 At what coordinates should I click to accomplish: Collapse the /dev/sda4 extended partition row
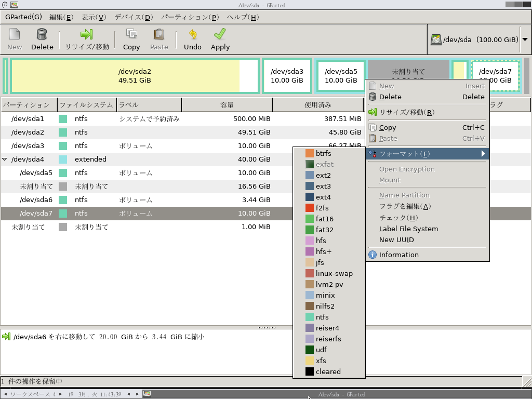point(5,159)
